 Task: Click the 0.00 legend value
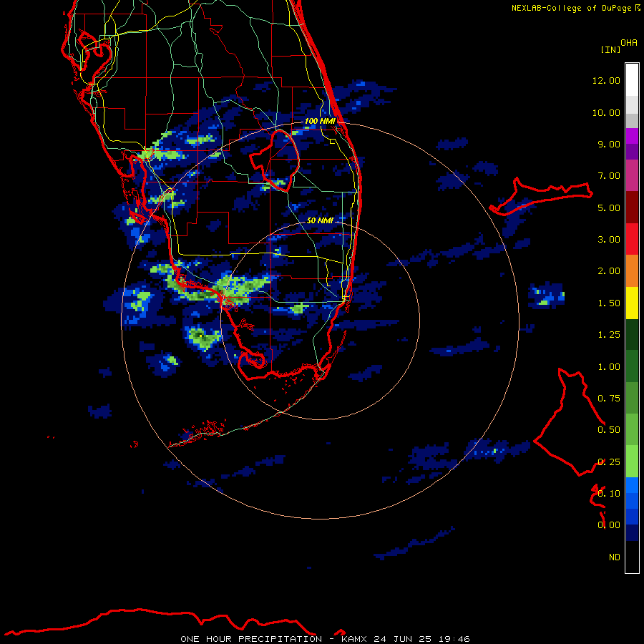point(609,525)
